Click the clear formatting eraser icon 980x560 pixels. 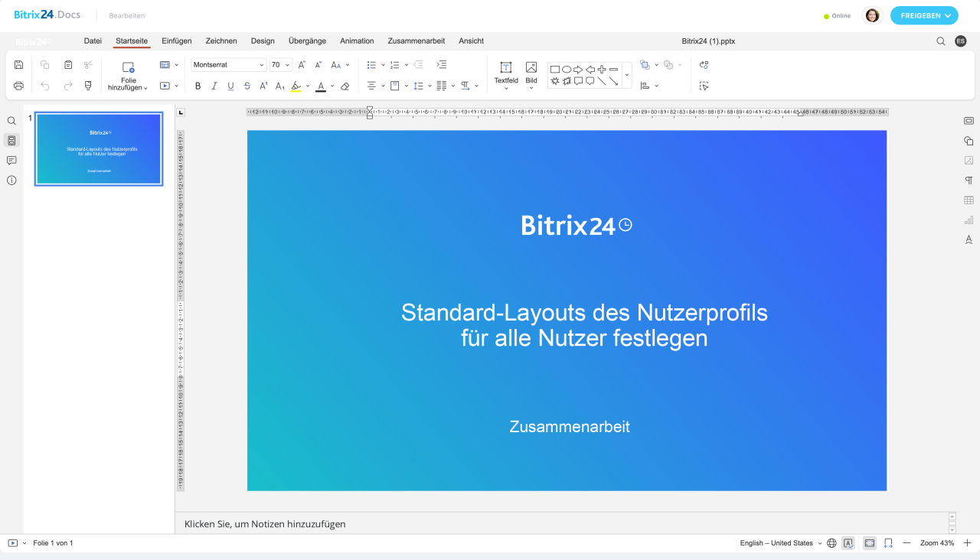(345, 86)
